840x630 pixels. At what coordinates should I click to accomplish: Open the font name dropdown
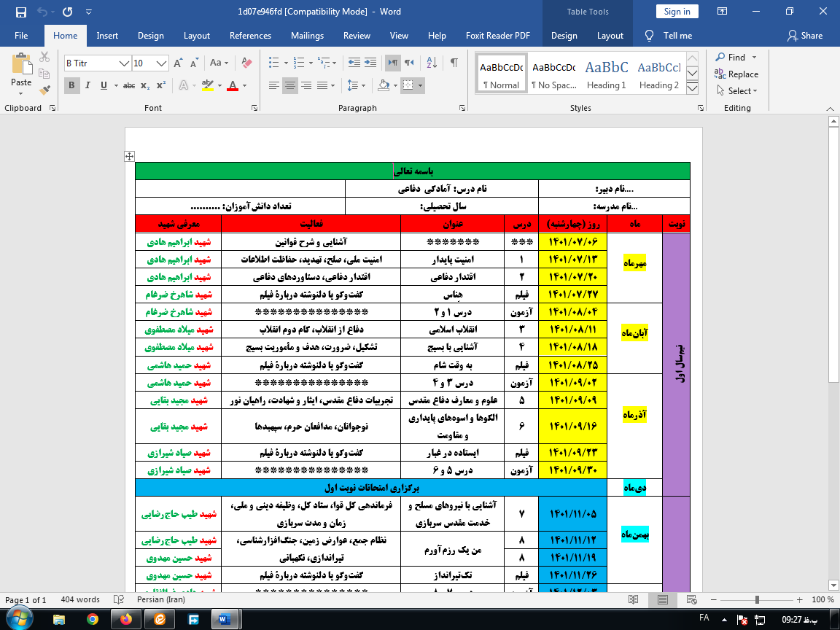pyautogui.click(x=124, y=63)
